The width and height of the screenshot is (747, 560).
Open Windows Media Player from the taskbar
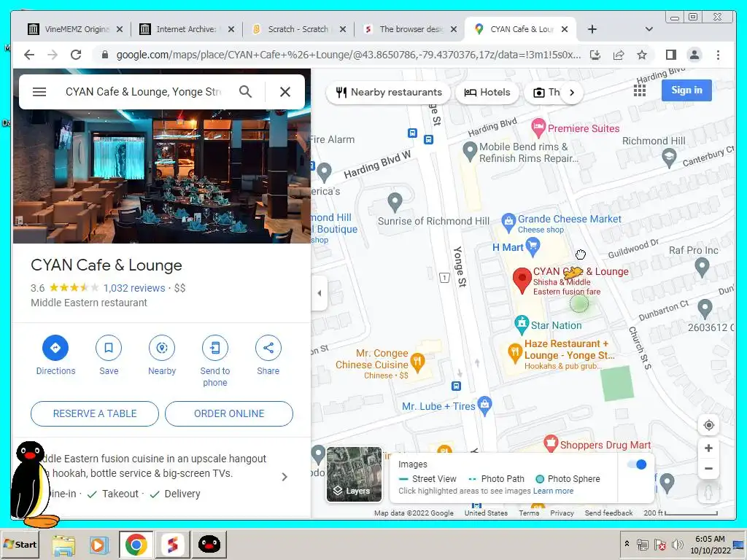[x=99, y=545]
